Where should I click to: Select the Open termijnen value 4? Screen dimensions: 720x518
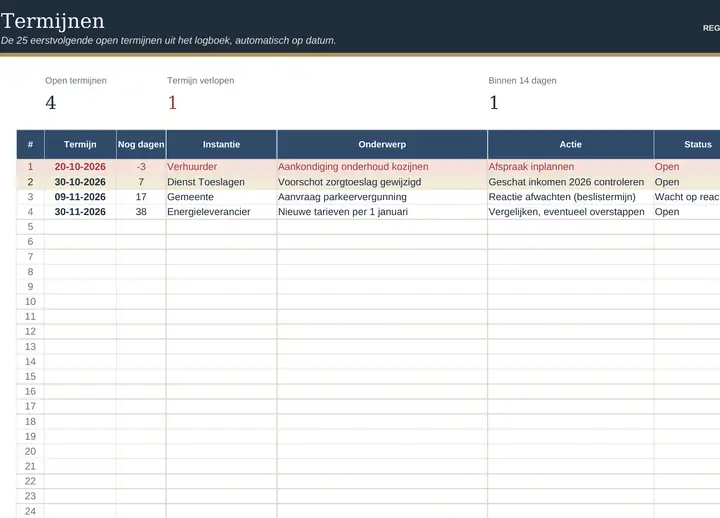pos(51,102)
